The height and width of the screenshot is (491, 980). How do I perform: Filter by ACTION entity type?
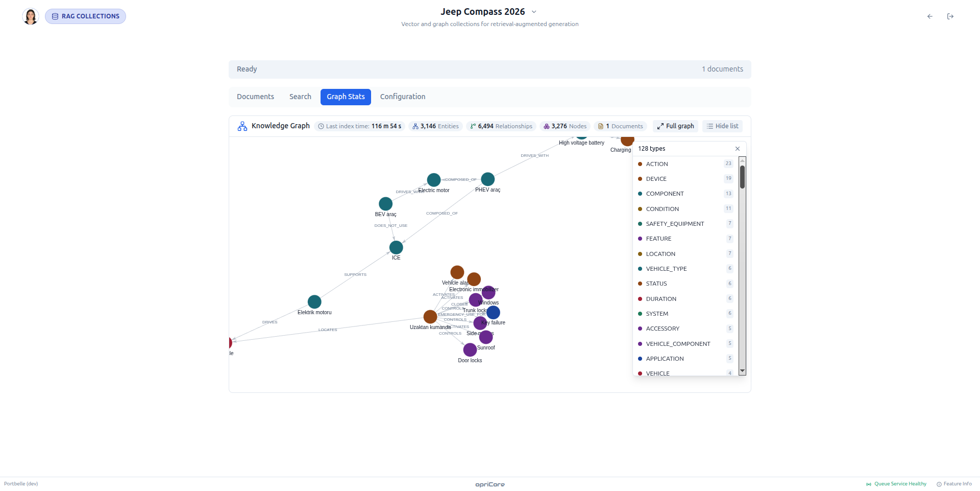pyautogui.click(x=685, y=164)
